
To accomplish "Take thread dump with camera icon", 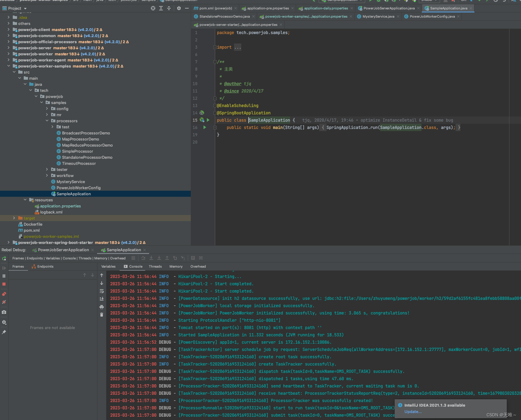I will coord(4,312).
